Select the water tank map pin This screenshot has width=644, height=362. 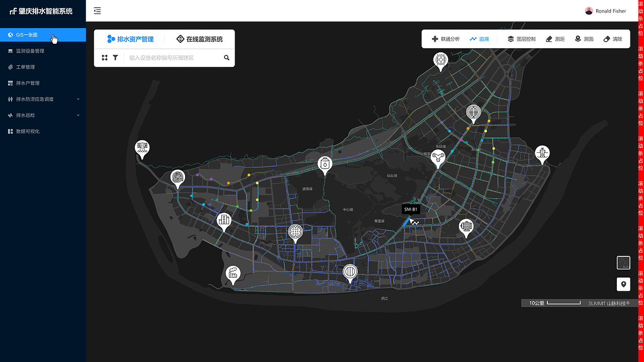coord(325,164)
